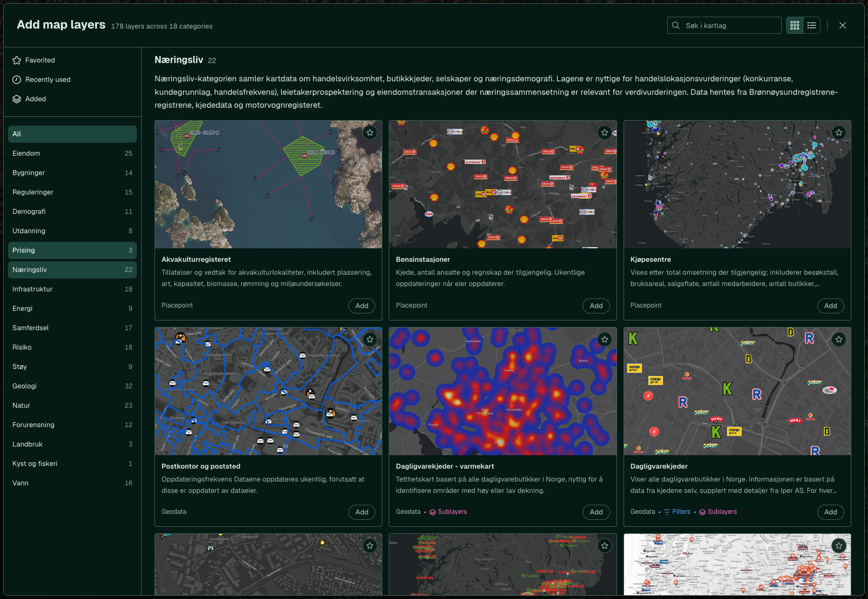Click the 178 layers across 18 categories text
868x599 pixels.
coord(162,26)
